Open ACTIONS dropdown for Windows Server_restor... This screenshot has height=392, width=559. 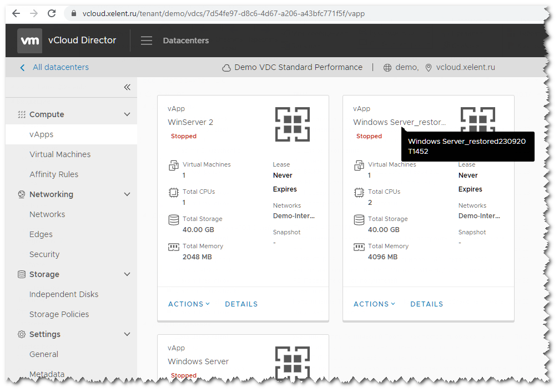coord(374,304)
